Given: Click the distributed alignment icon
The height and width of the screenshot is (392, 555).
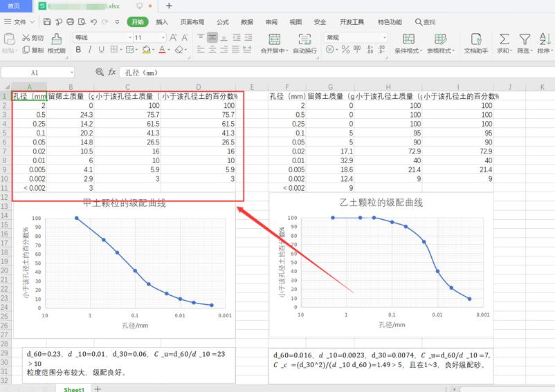Looking at the screenshot, I should [248, 50].
